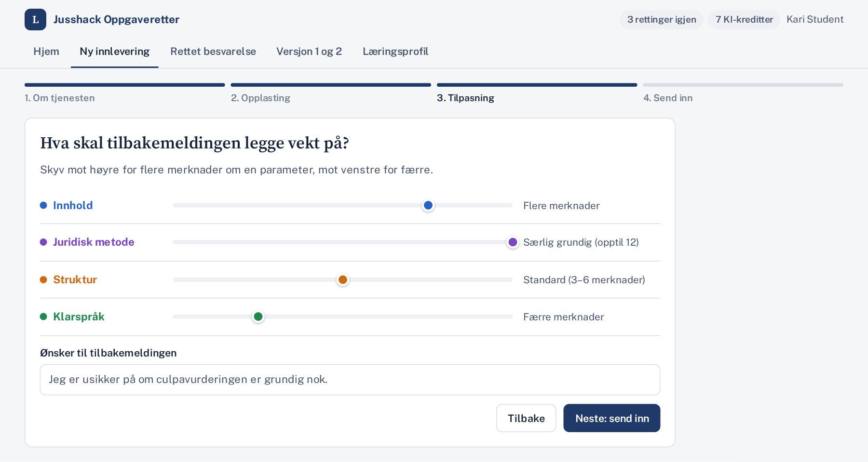Viewport: 868px width, 462px height.
Task: Click the Innhold parameter label
Action: point(73,205)
